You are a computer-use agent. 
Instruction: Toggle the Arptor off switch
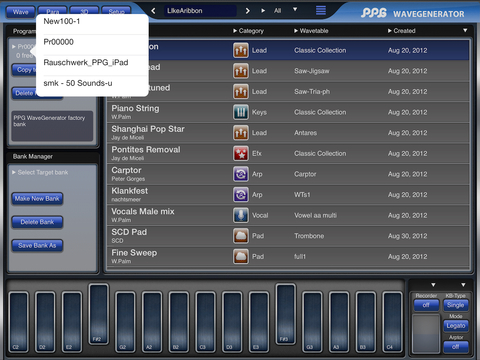(x=456, y=347)
